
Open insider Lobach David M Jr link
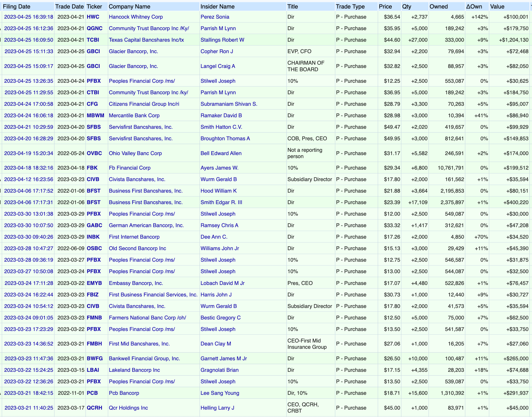coord(222,283)
